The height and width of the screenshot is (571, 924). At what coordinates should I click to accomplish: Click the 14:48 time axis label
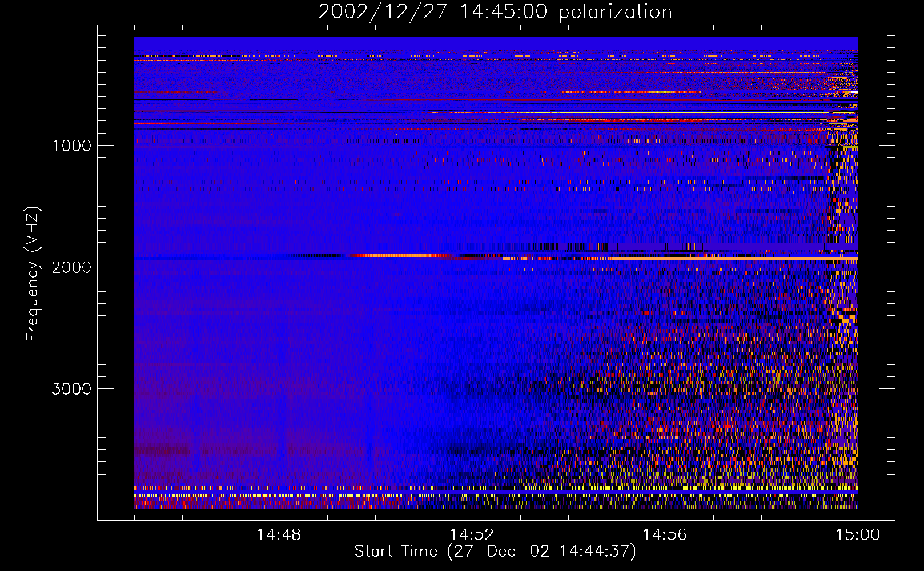[x=279, y=535]
